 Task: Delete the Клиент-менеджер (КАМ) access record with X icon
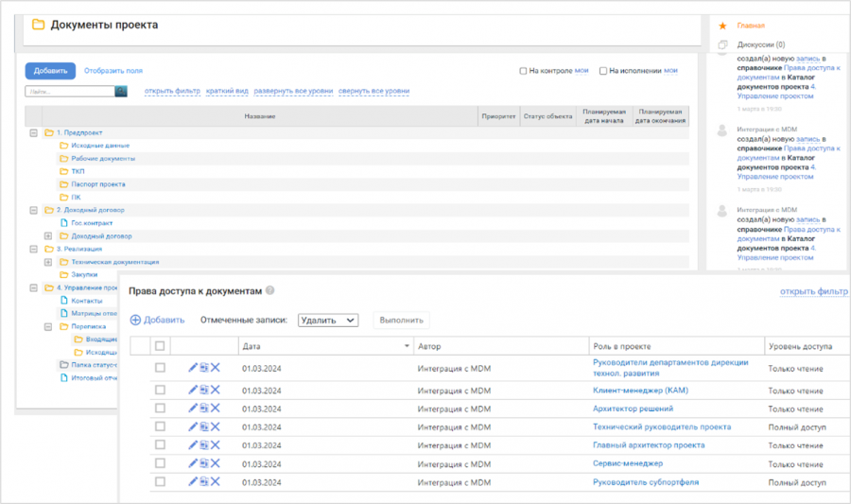216,390
